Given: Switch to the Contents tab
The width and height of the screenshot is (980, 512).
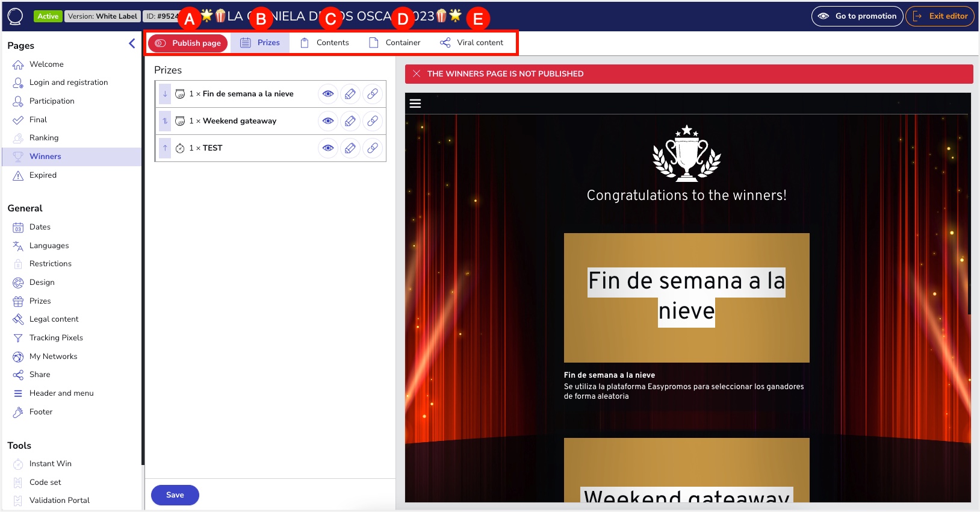Looking at the screenshot, I should click(325, 43).
